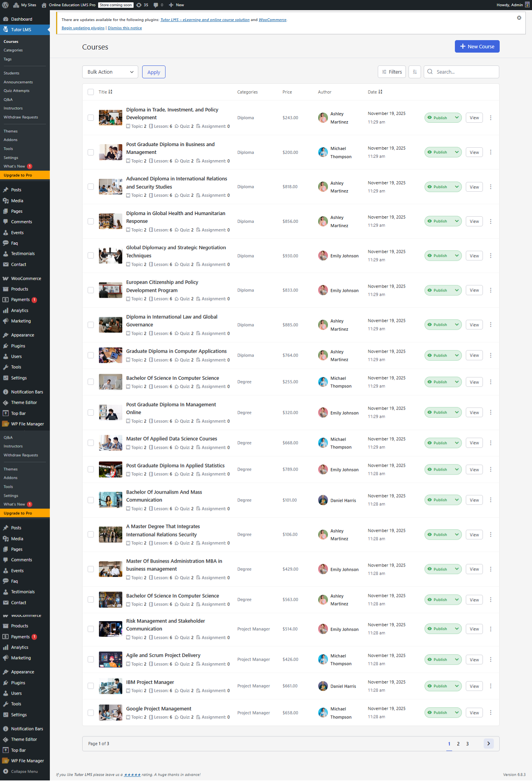Open the Bulk Action dropdown

[110, 72]
